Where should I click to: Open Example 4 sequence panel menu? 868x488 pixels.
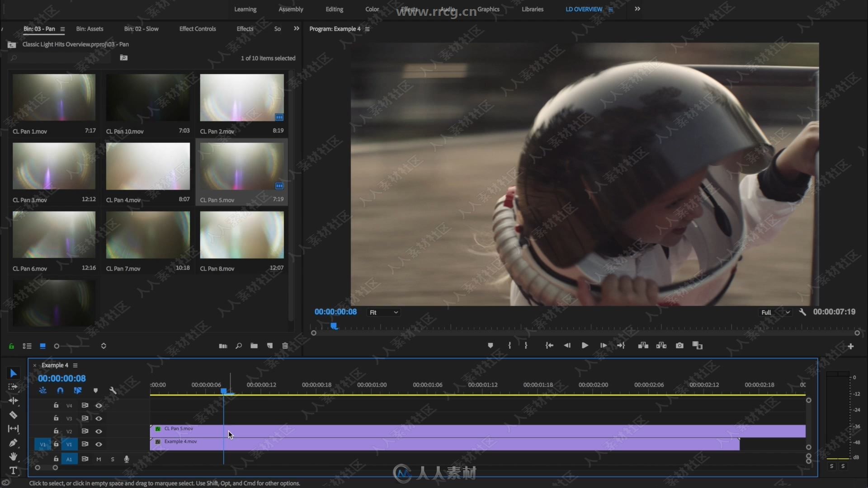click(75, 365)
